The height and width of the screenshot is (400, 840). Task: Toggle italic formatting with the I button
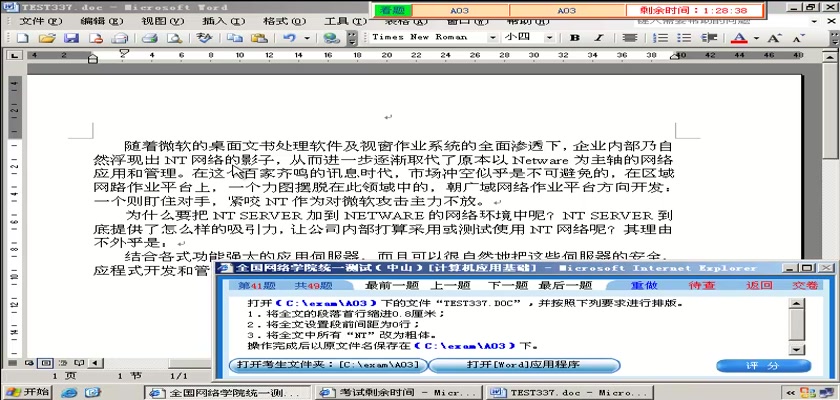598,37
